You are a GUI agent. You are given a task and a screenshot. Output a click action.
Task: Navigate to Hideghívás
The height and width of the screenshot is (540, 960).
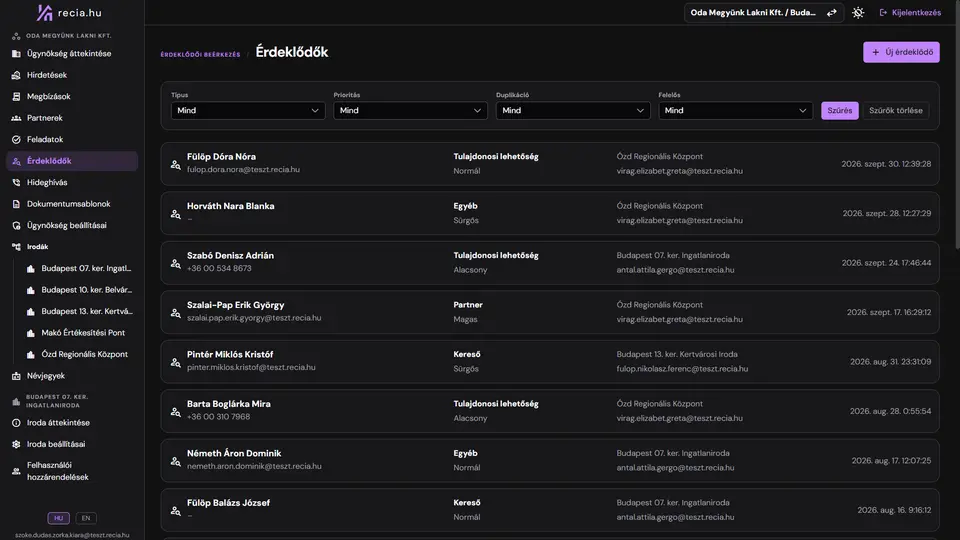point(72,182)
